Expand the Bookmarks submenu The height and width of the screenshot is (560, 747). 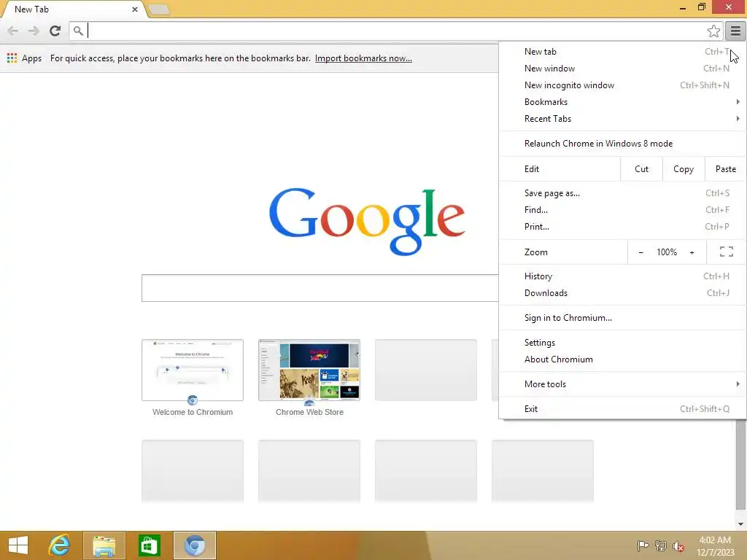(x=622, y=102)
